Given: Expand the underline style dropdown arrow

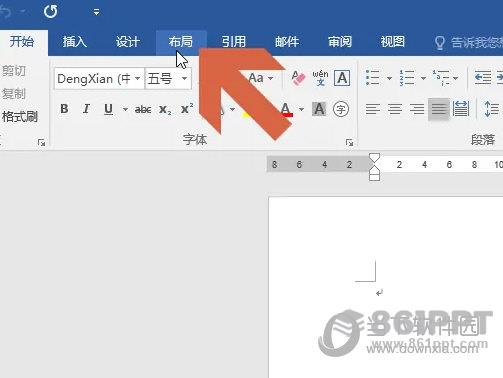Looking at the screenshot, I should pyautogui.click(x=125, y=109).
